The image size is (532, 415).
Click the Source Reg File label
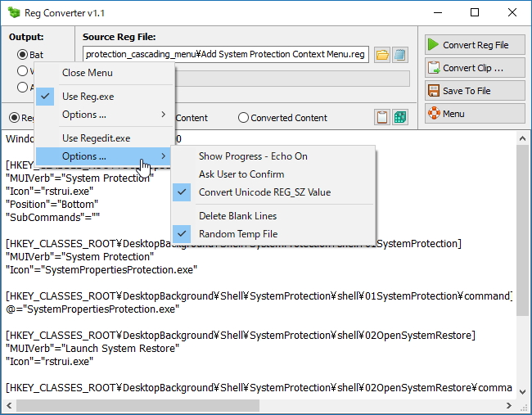tap(119, 37)
